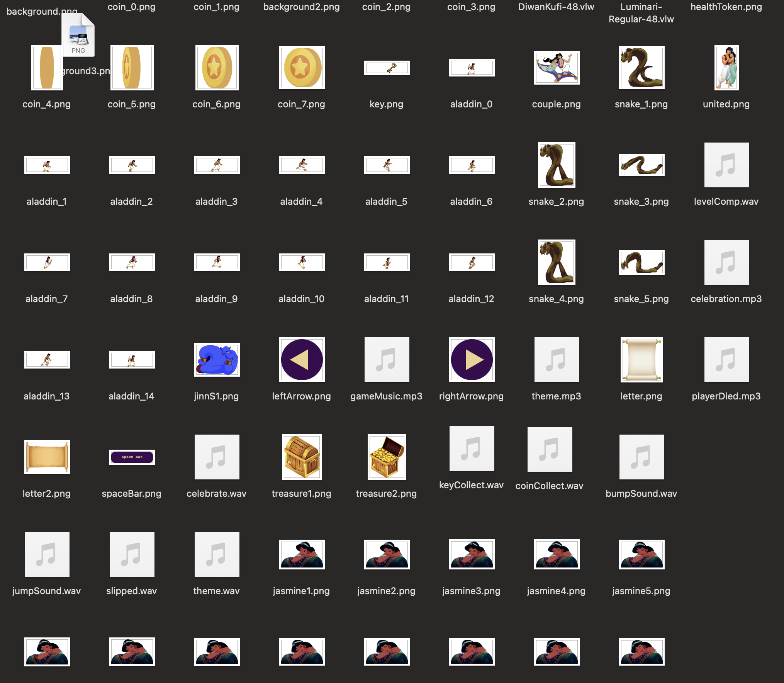Select the coin_6.png coin sprite
Screen dimensions: 784x683
click(217, 68)
